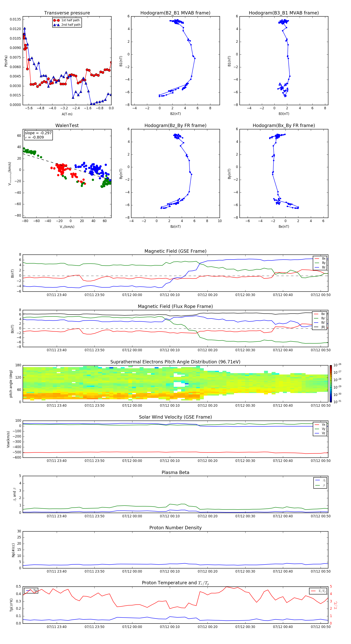This screenshot has height=644, width=351.
Task: Click the Vy legend entry in velocity panel
Action: (320, 429)
